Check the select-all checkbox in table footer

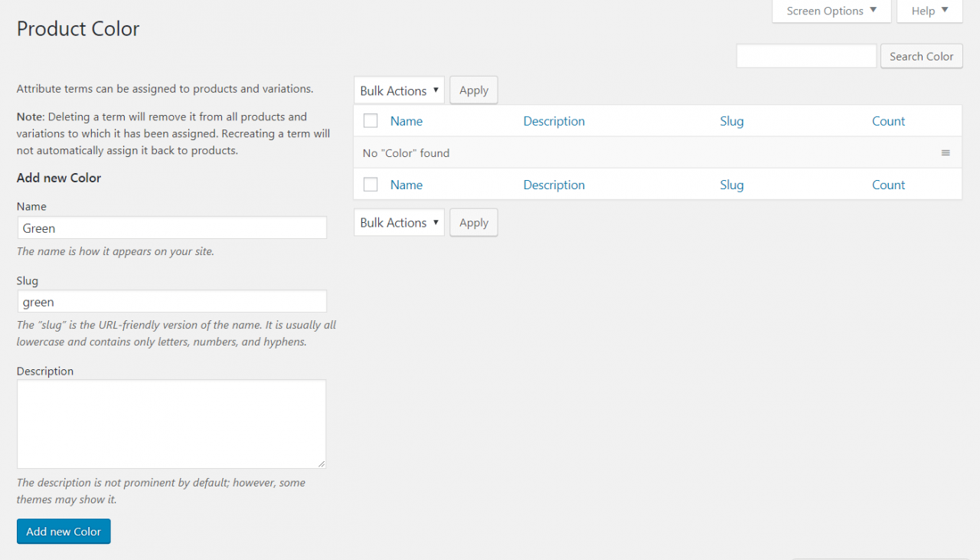tap(371, 185)
